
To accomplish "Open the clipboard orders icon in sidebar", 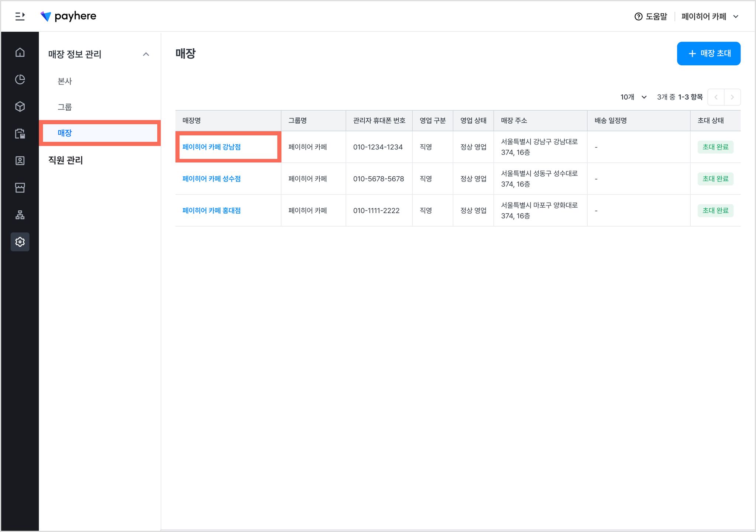I will (20, 134).
